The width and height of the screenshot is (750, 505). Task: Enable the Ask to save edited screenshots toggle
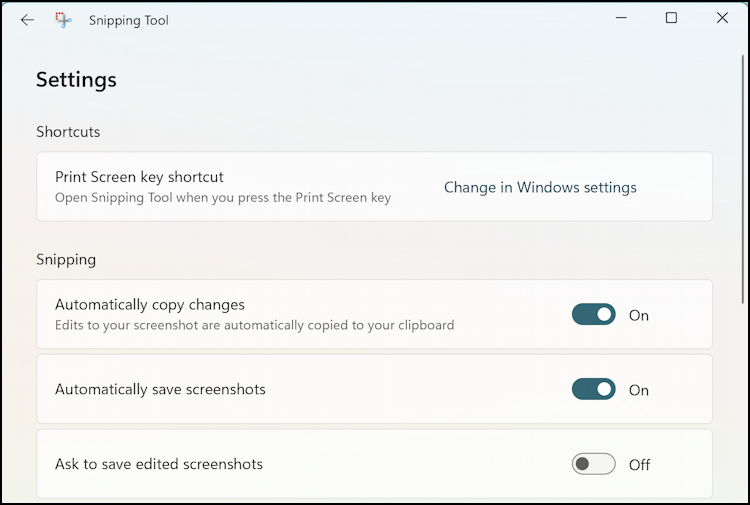(593, 464)
